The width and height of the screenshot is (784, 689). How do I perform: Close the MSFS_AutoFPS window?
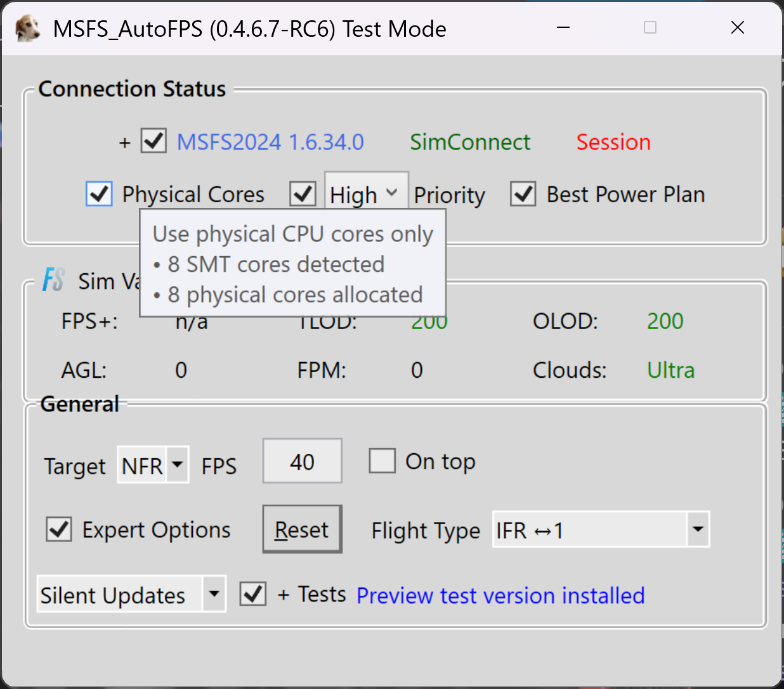coord(737,28)
